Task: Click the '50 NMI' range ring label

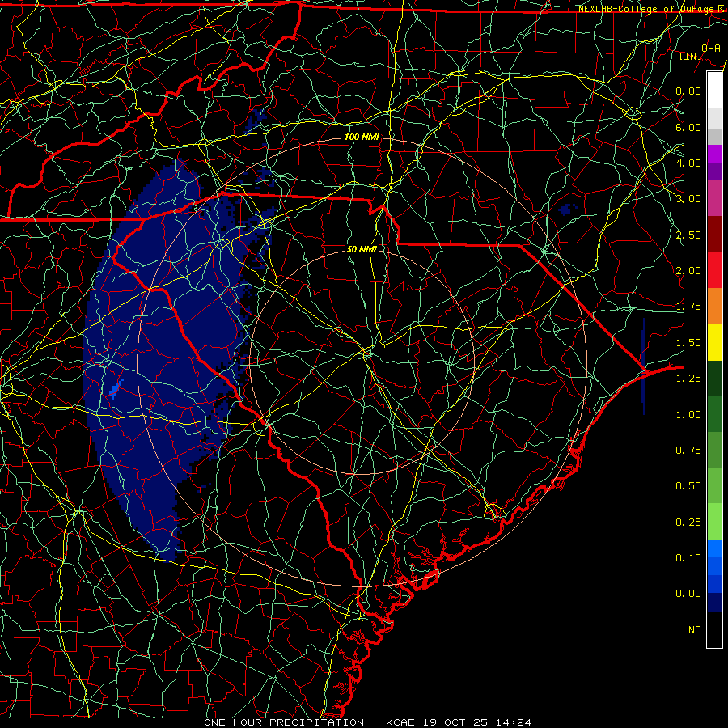Action: point(362,249)
